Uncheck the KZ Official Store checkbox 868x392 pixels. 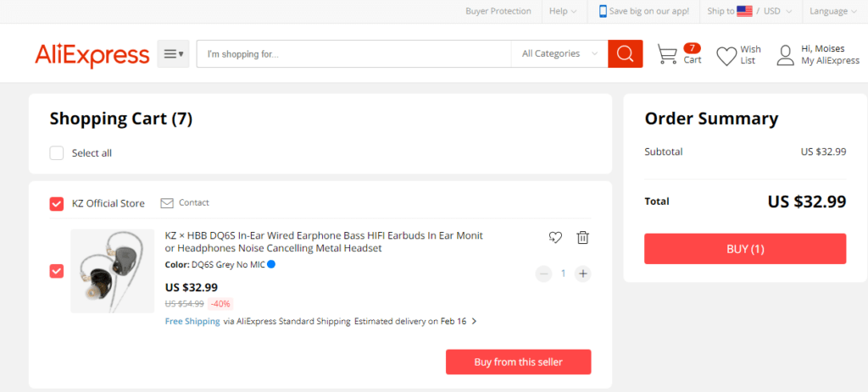tap(57, 203)
